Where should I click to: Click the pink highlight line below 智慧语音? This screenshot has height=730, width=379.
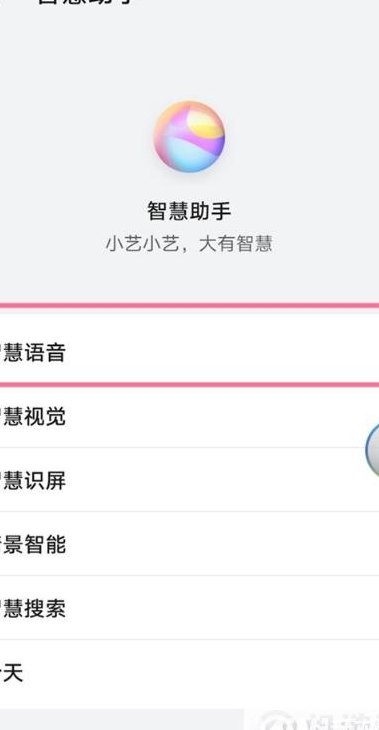[190, 385]
